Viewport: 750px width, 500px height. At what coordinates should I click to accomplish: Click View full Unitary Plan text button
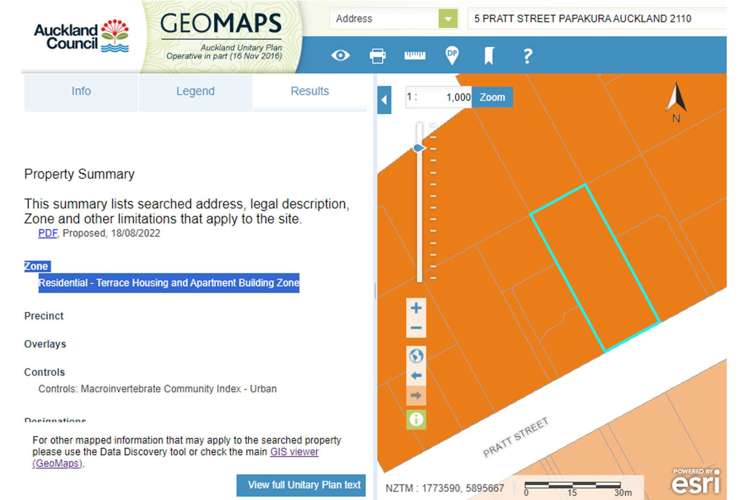pos(304,485)
